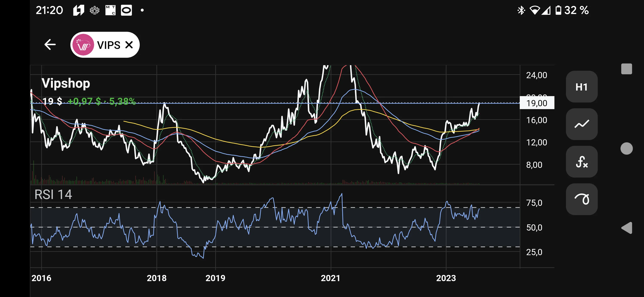Tap the back arrow
Viewport: 644px width, 297px height.
pyautogui.click(x=50, y=45)
